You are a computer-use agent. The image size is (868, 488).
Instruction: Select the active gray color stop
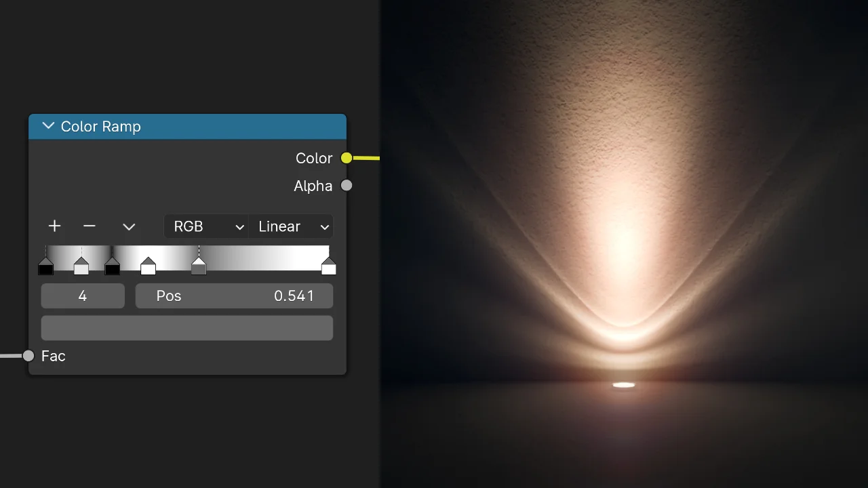tap(199, 267)
